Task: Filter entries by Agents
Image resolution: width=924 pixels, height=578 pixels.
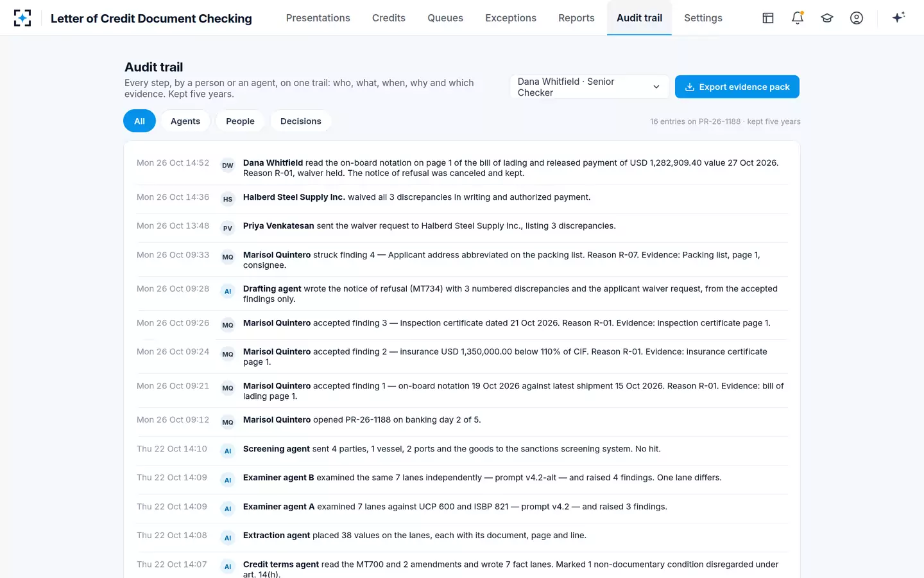Action: click(x=185, y=121)
